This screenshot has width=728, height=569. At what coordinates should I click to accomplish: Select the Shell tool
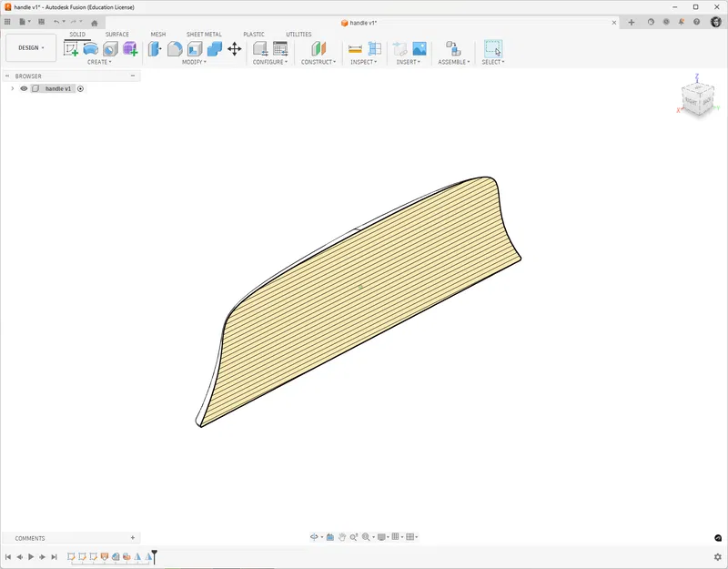(x=195, y=49)
